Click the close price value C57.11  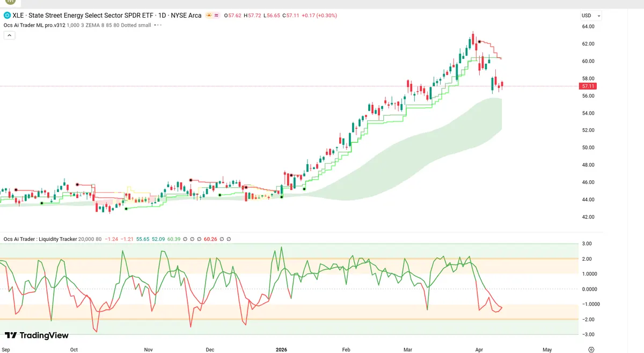pyautogui.click(x=292, y=16)
